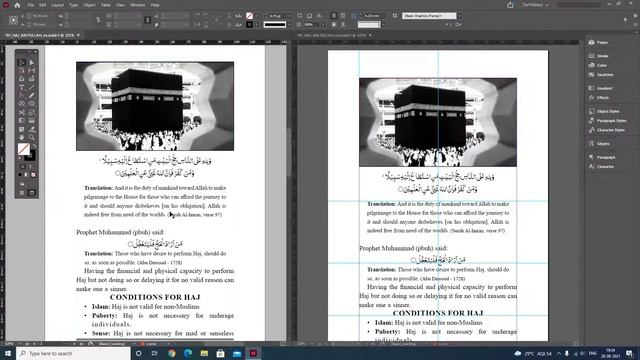Viewport: 640px width, 360px height.
Task: Switch to the left document tab
Action: click(x=39, y=36)
